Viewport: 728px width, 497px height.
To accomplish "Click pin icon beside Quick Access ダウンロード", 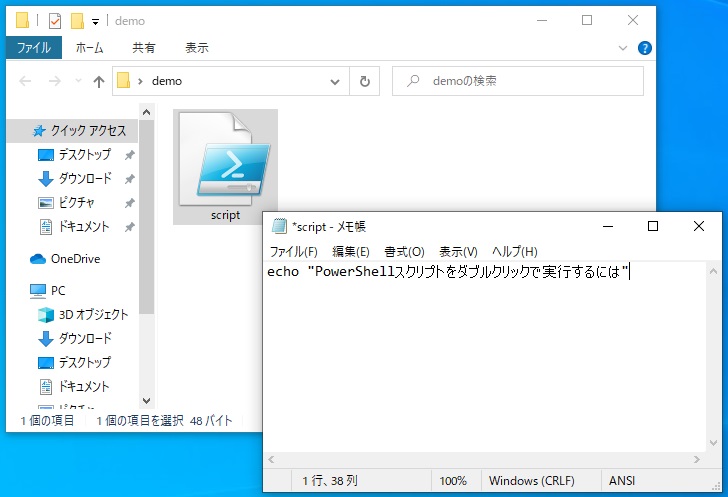I will click(x=130, y=179).
